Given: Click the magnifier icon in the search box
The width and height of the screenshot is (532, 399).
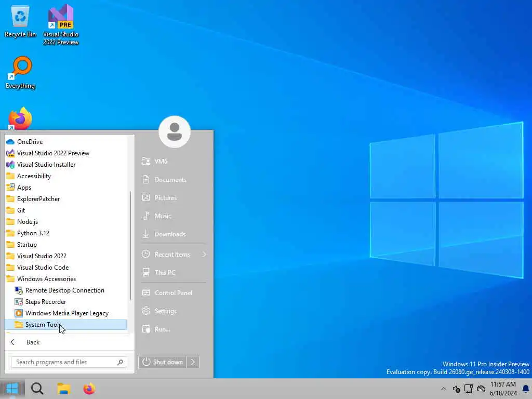Looking at the screenshot, I should click(x=120, y=362).
